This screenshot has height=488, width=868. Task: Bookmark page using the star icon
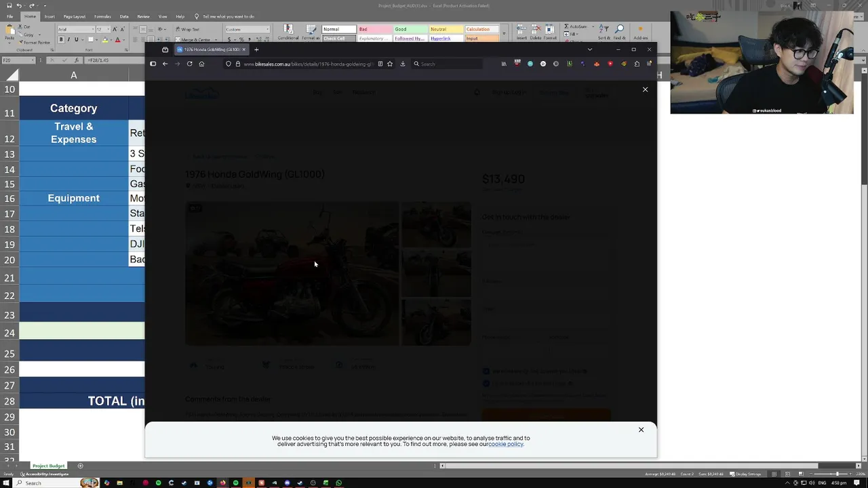click(x=390, y=64)
